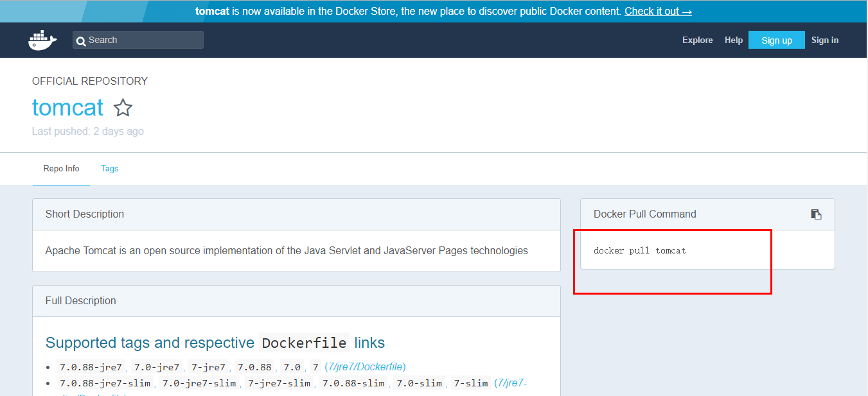Click the Apache Tomcat short description text

click(x=287, y=250)
